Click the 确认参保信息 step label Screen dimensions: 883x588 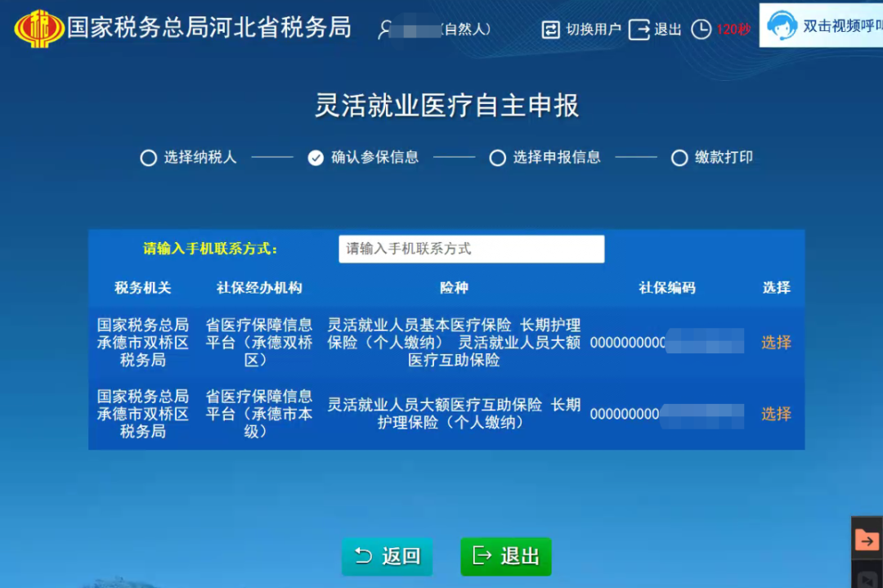[374, 157]
